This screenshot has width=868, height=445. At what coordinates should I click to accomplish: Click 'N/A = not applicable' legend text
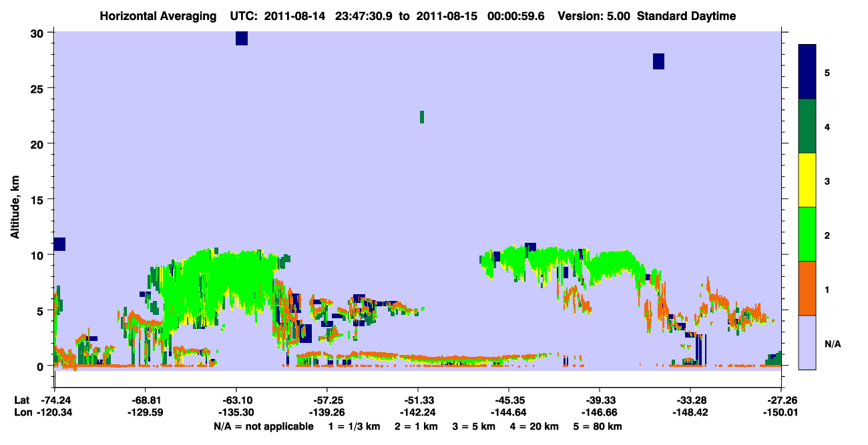(263, 426)
